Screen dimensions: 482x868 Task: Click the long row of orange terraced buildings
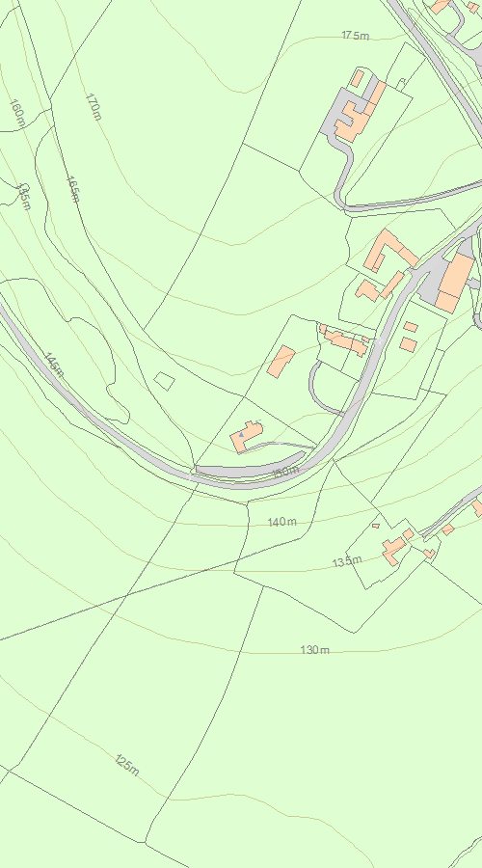tap(344, 339)
